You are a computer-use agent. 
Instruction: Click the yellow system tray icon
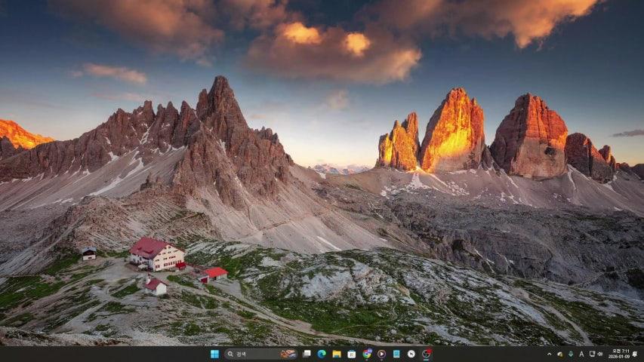tap(560, 354)
